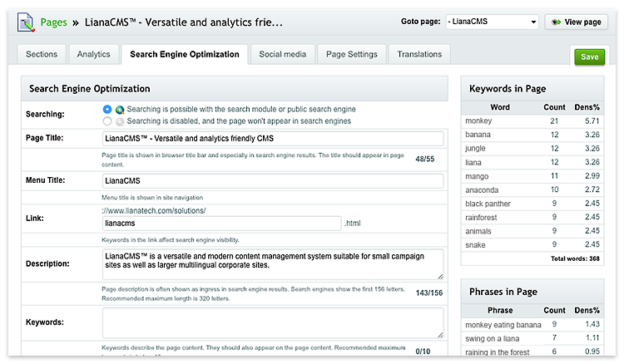Click the Description field resize handle
The image size is (624, 364).
click(440, 276)
